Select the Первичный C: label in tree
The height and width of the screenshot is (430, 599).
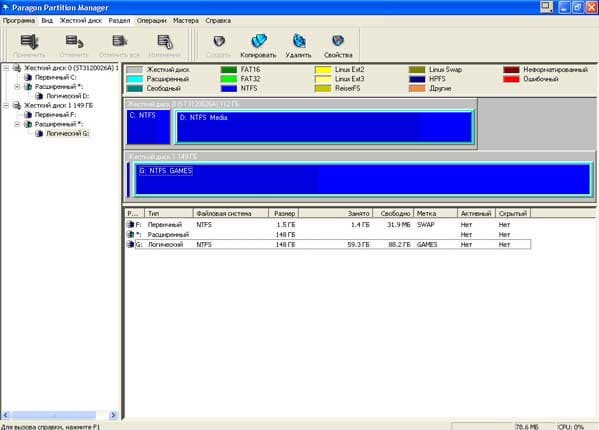pyautogui.click(x=55, y=77)
